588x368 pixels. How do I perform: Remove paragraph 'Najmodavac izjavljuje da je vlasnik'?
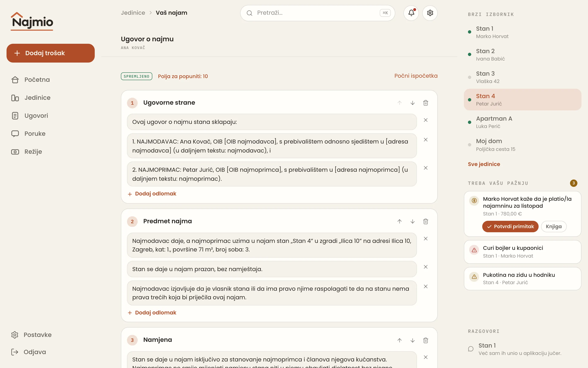click(x=425, y=286)
